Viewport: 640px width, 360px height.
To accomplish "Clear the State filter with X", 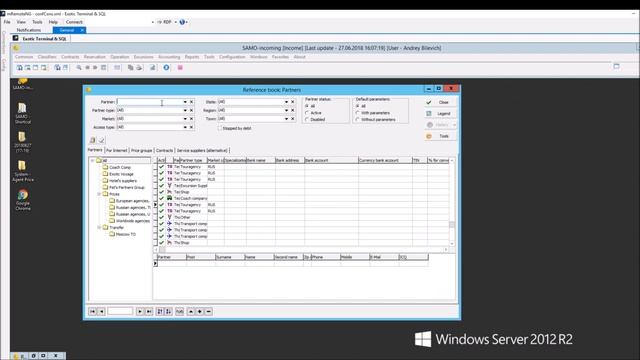I will point(293,102).
